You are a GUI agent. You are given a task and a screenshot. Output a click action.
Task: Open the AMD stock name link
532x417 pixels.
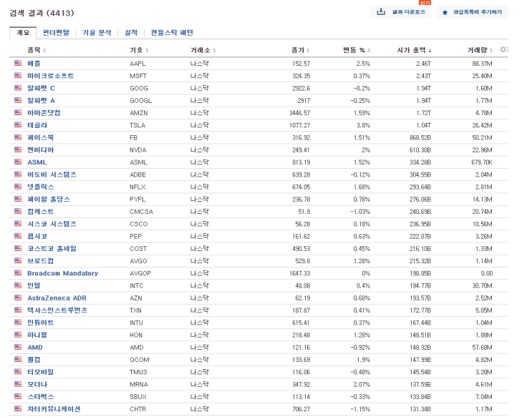(x=35, y=347)
